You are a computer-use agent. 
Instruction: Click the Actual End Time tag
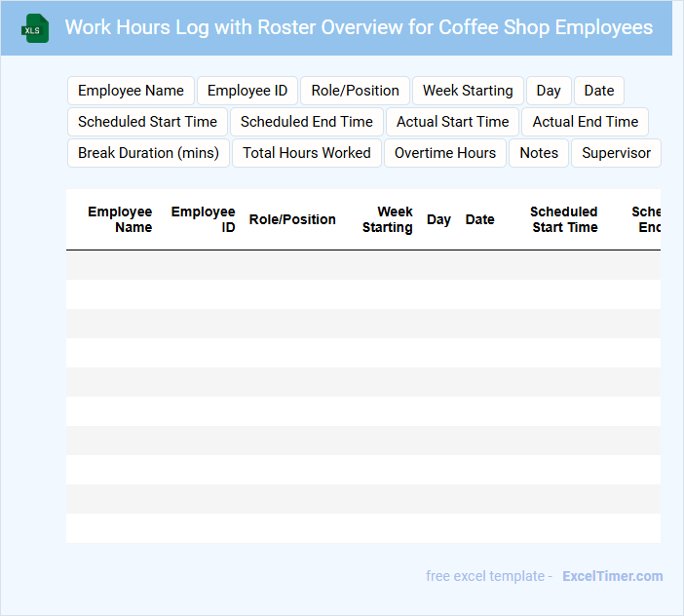(x=586, y=122)
